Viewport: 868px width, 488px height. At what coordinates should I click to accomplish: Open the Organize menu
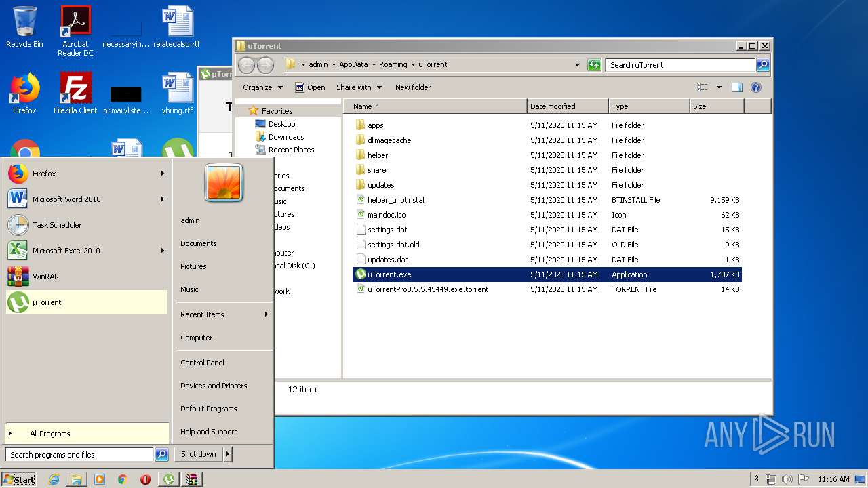(x=262, y=87)
